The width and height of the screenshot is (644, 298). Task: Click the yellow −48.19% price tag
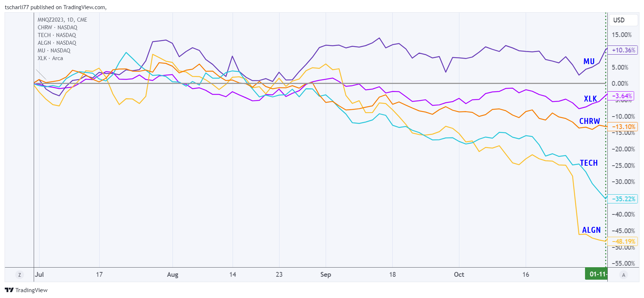point(623,242)
